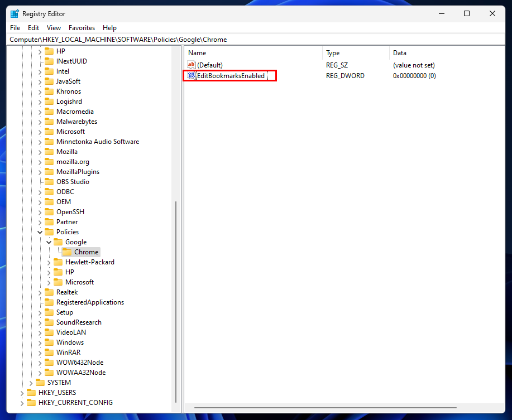Expand the Macromedia key
This screenshot has height=420, width=512.
point(40,112)
